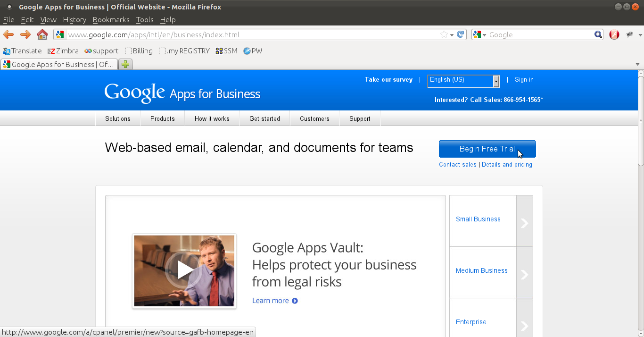Open the Firebug dropdown arrow
644x337 pixels.
(640, 35)
